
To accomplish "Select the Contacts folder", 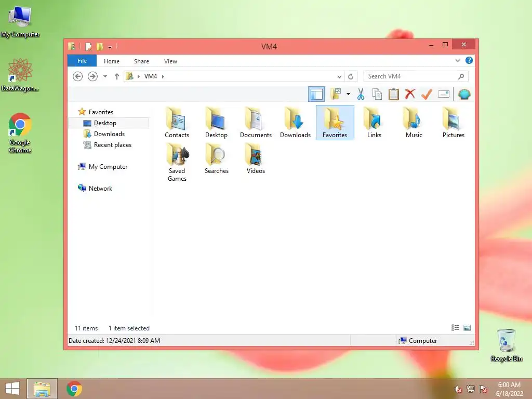I will pos(177,123).
